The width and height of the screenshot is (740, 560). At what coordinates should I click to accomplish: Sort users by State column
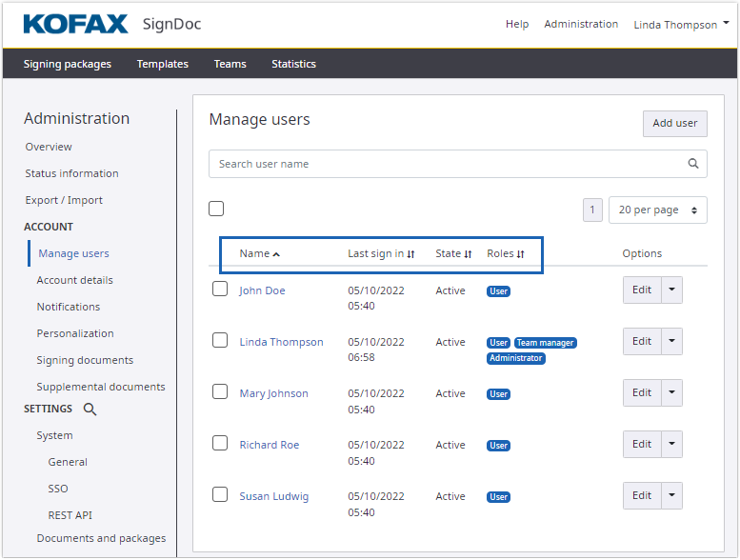tap(468, 254)
